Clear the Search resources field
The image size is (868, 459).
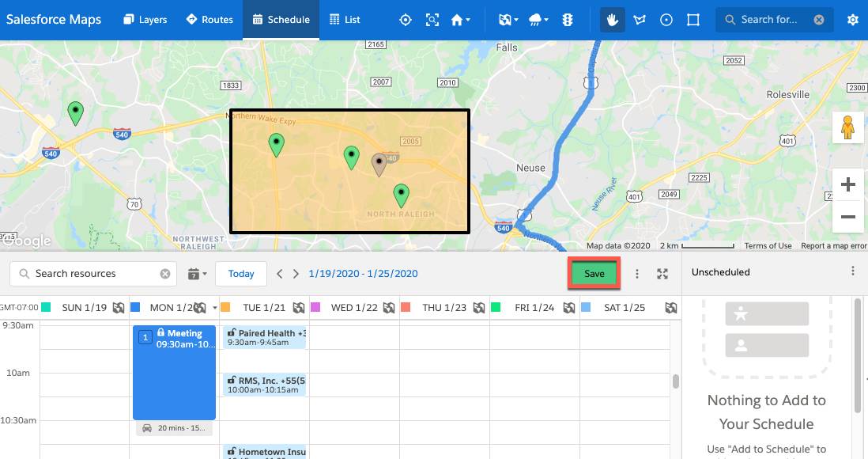(x=165, y=274)
